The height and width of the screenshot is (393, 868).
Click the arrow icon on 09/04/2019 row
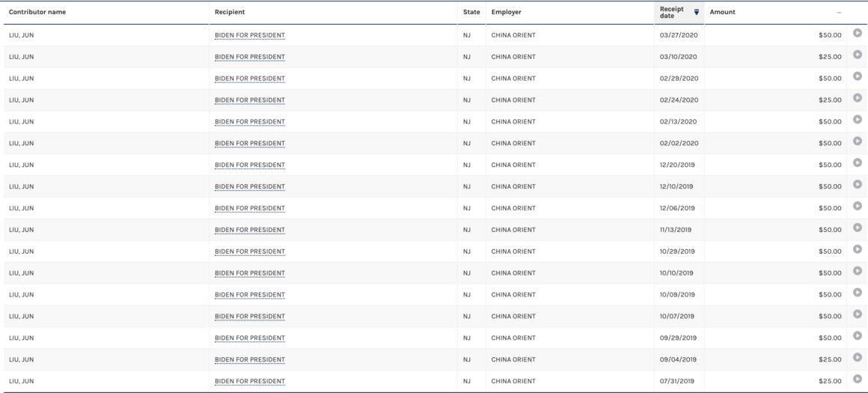(858, 359)
